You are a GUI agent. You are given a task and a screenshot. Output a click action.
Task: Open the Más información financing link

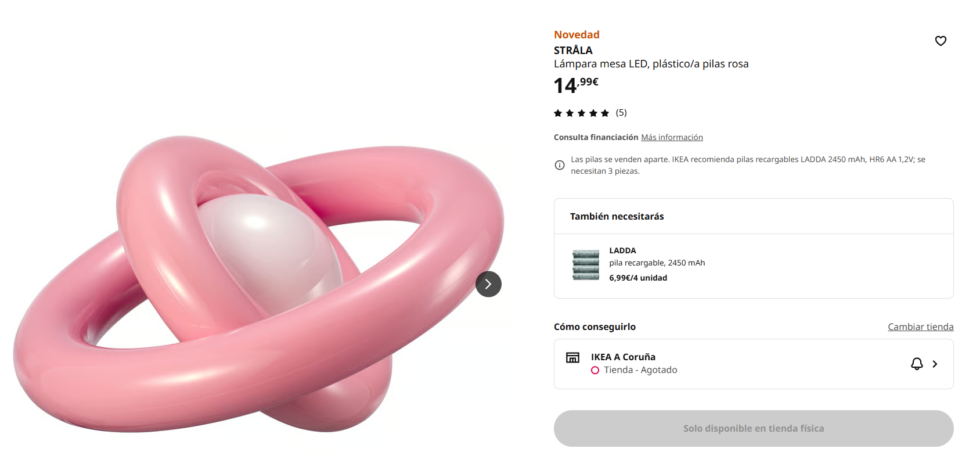672,137
